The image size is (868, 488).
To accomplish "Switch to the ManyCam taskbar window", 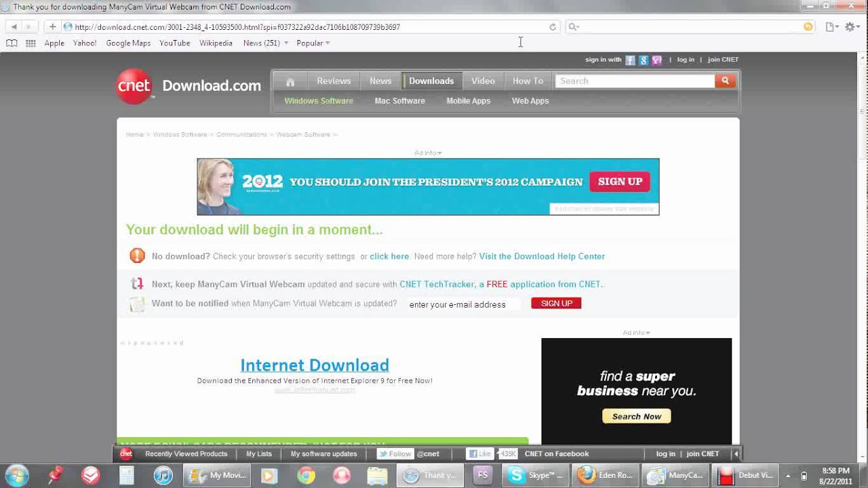I will [x=677, y=475].
